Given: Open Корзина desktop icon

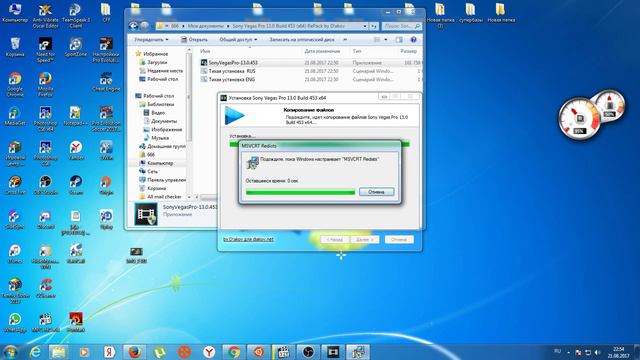Looking at the screenshot, I should click(15, 47).
